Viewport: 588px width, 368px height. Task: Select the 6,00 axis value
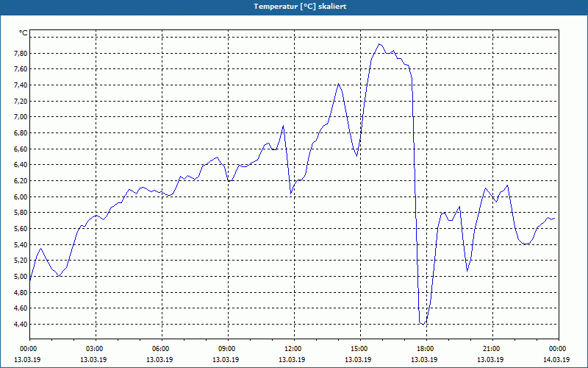tap(21, 197)
